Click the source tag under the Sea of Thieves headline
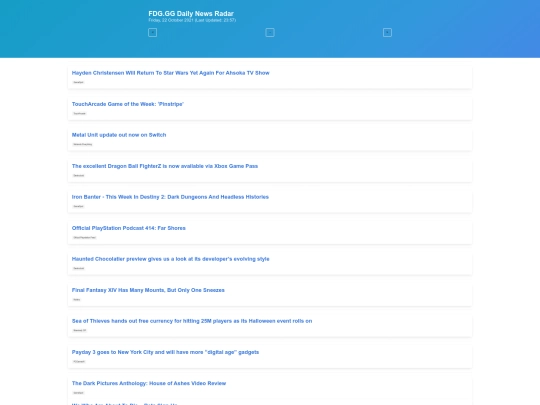The height and width of the screenshot is (405, 540). [80, 330]
